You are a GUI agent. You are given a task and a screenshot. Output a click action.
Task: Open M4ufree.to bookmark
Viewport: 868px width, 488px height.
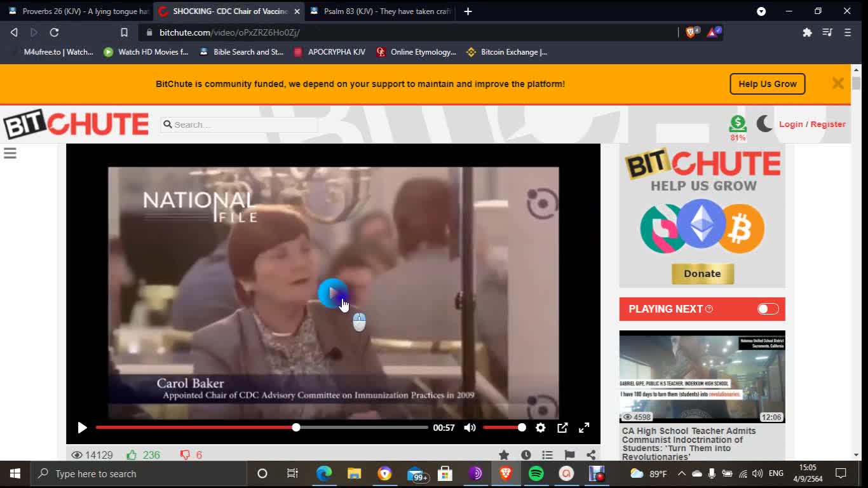pyautogui.click(x=52, y=52)
